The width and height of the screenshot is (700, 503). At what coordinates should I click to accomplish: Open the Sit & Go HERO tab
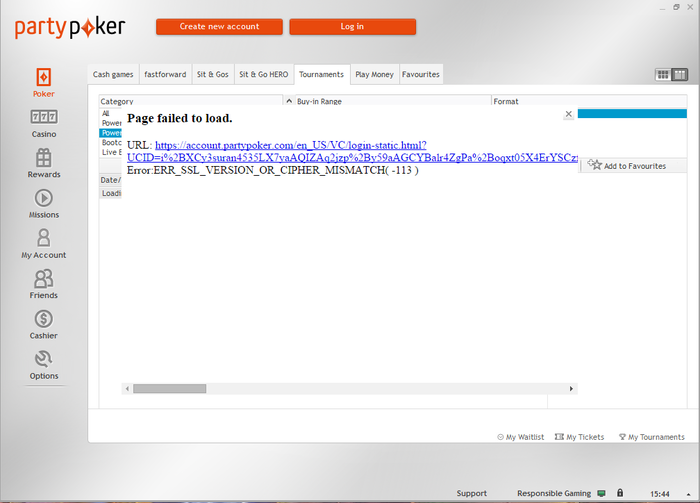click(x=263, y=75)
